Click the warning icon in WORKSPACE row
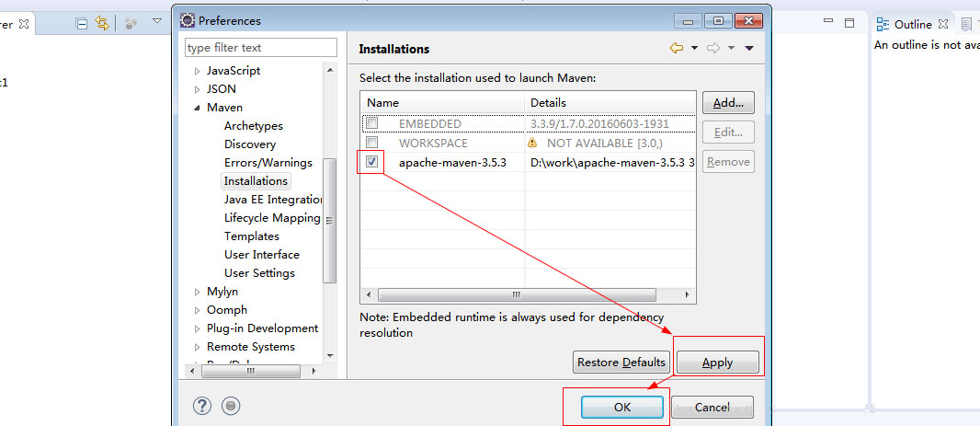 (532, 143)
